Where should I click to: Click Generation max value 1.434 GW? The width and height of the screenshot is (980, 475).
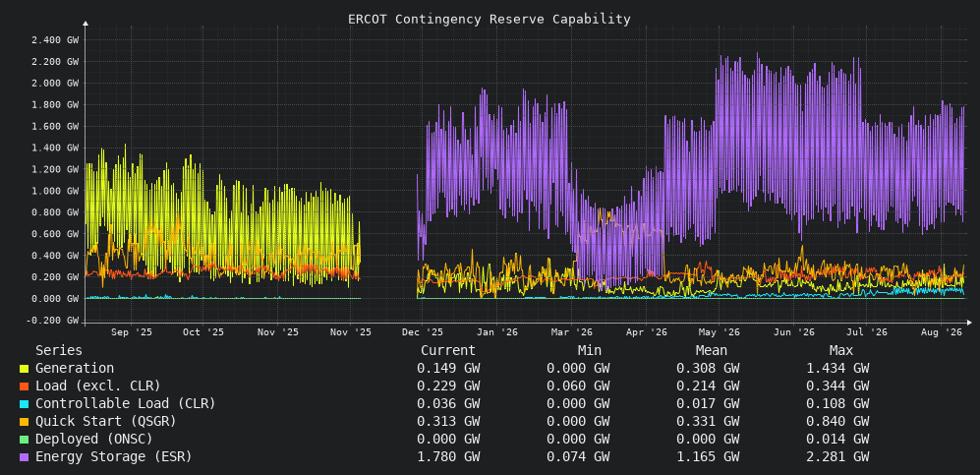(x=837, y=369)
